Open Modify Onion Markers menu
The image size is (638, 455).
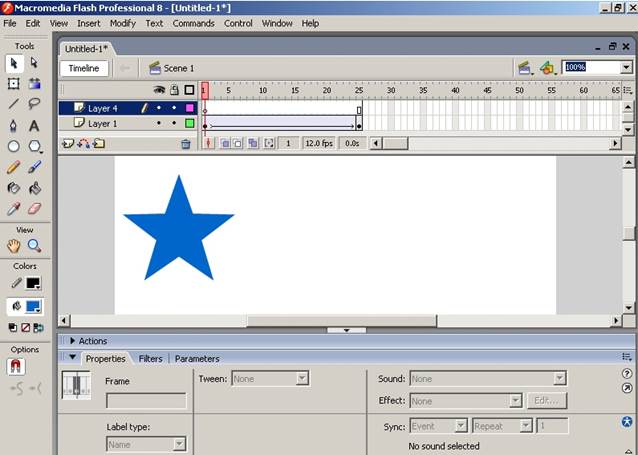coord(269,143)
